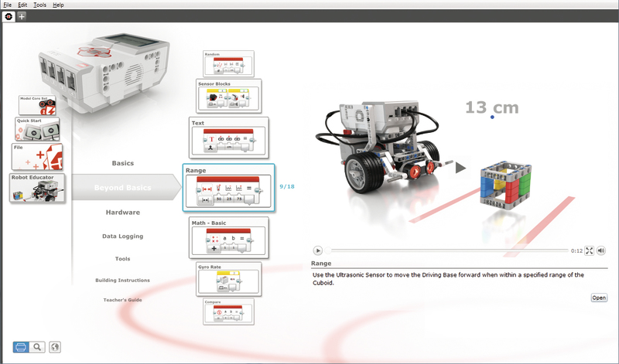Click the video progress slider track

coord(448,250)
